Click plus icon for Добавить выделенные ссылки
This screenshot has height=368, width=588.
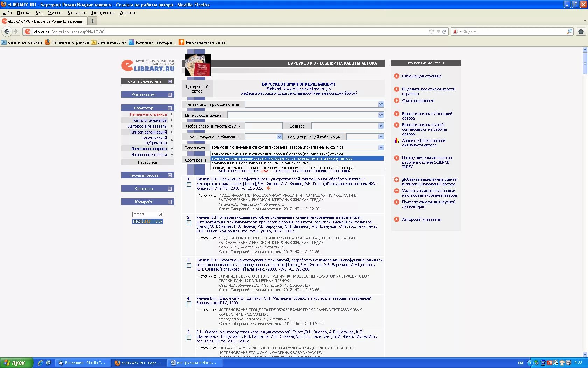pyautogui.click(x=397, y=179)
